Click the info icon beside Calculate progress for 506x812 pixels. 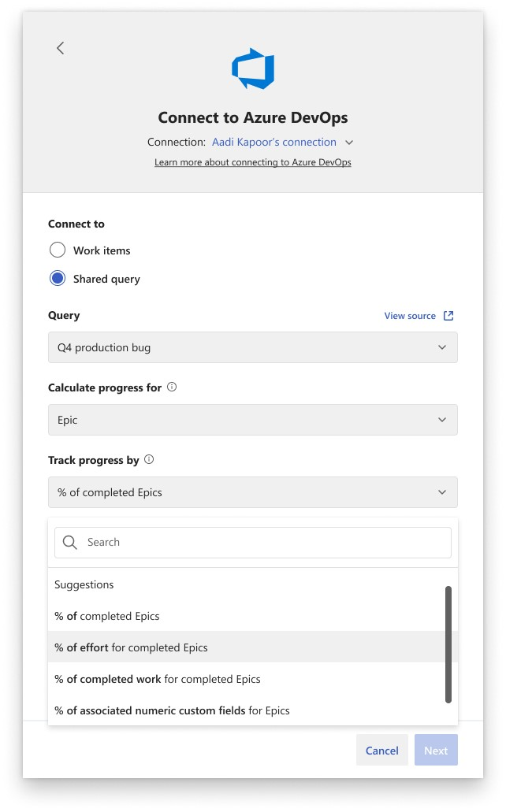tap(172, 387)
